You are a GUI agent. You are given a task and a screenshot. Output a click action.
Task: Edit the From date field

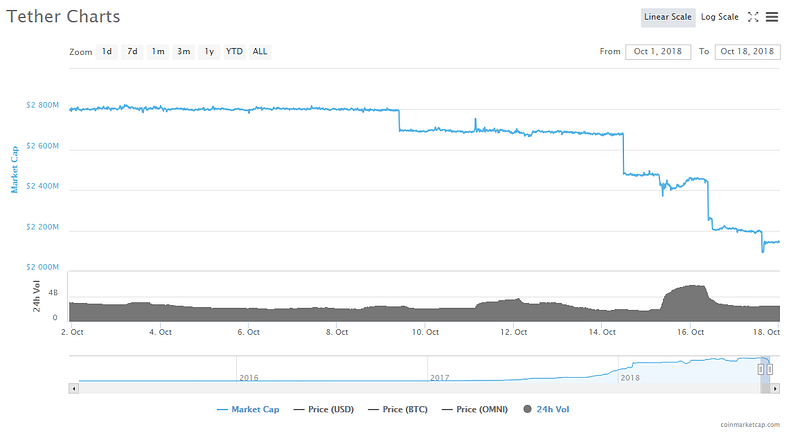[x=658, y=52]
